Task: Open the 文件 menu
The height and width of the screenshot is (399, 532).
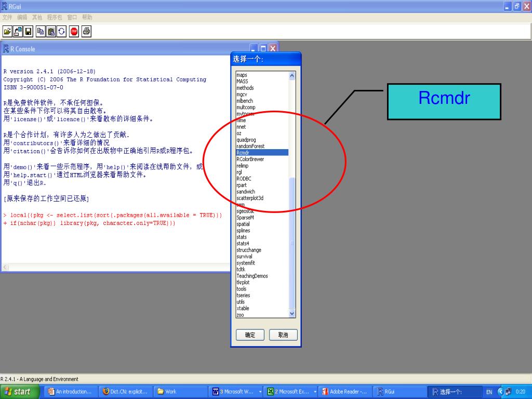Action: tap(7, 17)
